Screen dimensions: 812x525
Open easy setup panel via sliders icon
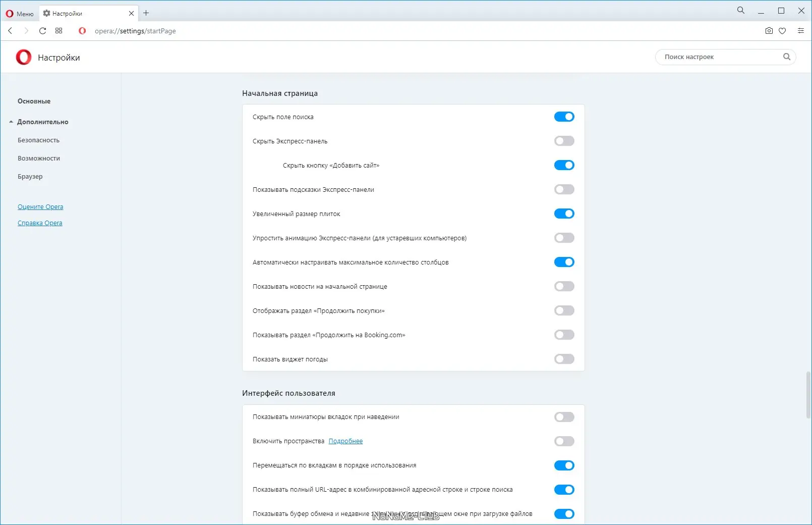point(801,31)
